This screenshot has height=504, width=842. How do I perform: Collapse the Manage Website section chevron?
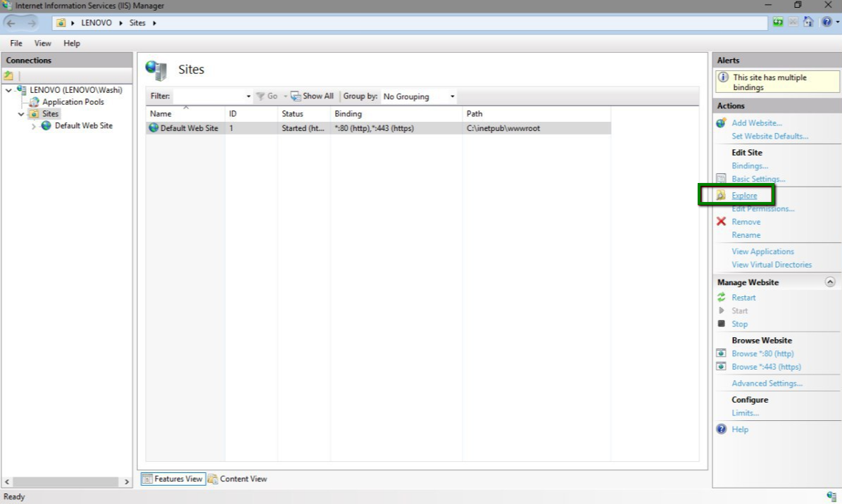click(829, 282)
